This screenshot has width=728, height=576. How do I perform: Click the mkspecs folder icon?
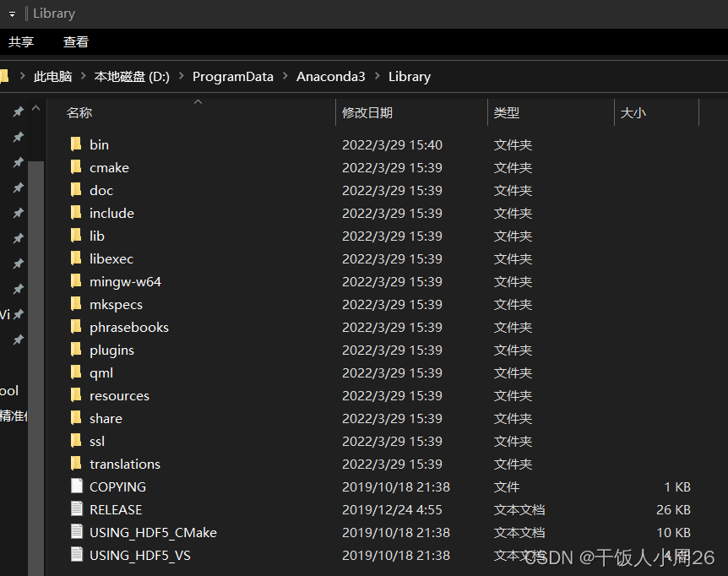click(x=76, y=303)
